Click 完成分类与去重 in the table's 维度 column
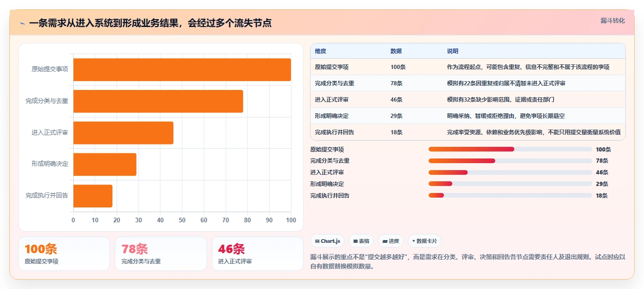 click(334, 83)
